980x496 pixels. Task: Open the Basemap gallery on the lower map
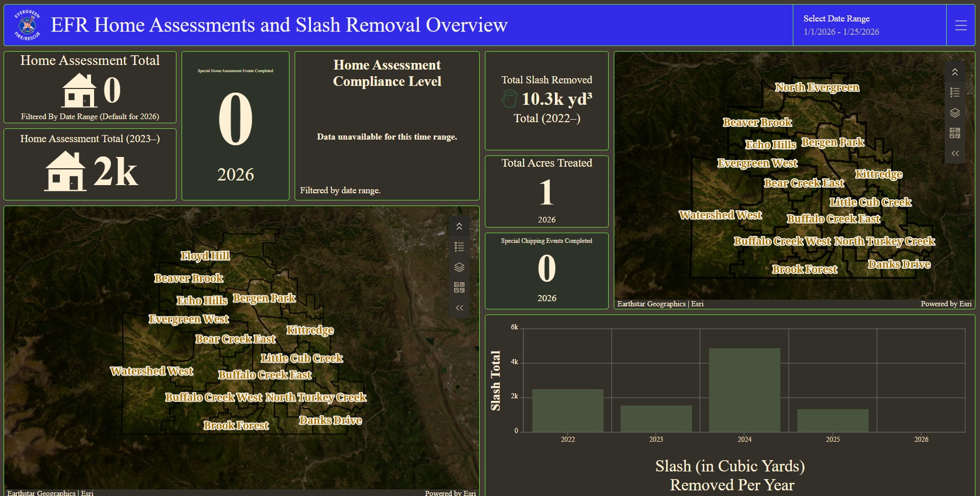tap(459, 287)
